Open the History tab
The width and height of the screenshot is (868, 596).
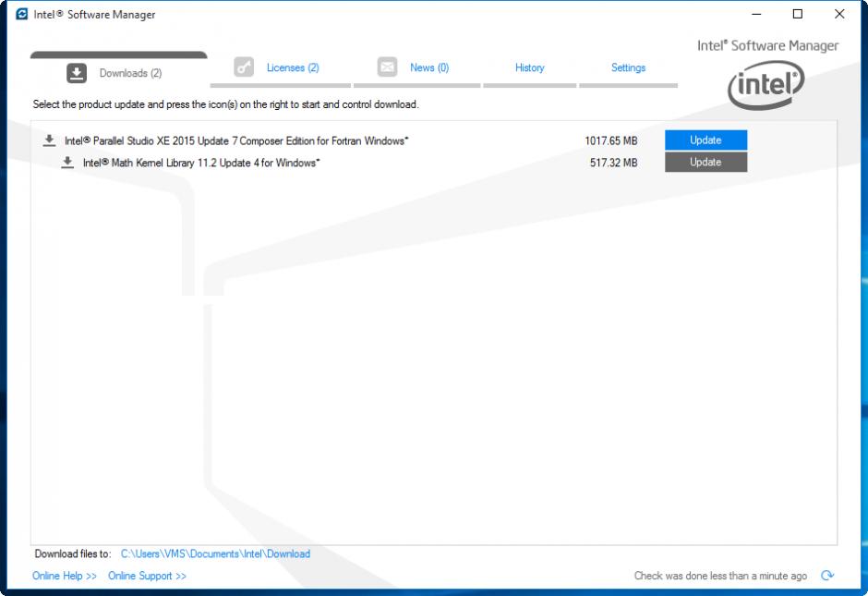pyautogui.click(x=530, y=70)
